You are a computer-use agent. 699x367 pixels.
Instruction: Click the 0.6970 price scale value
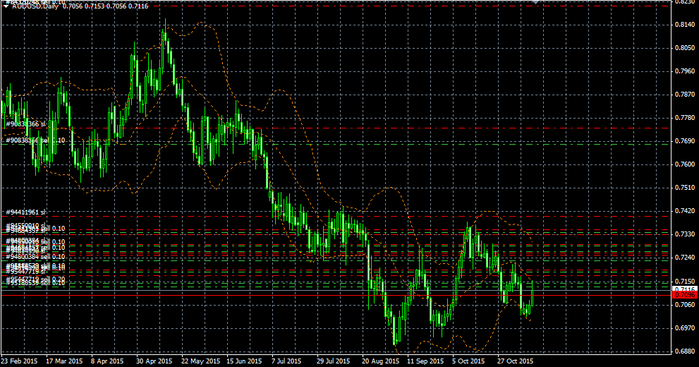685,328
